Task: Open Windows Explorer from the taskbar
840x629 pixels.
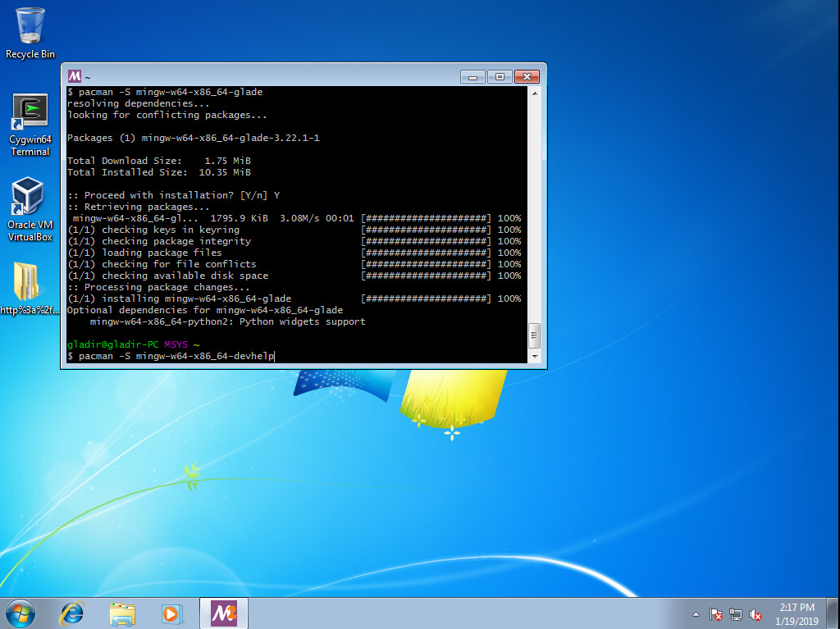Action: pyautogui.click(x=122, y=613)
